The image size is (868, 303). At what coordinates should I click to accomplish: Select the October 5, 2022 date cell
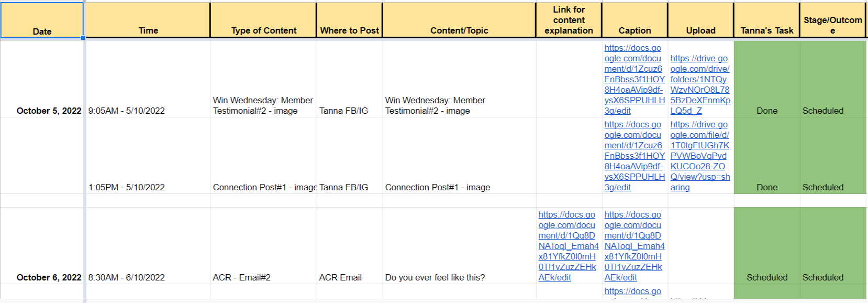[49, 111]
